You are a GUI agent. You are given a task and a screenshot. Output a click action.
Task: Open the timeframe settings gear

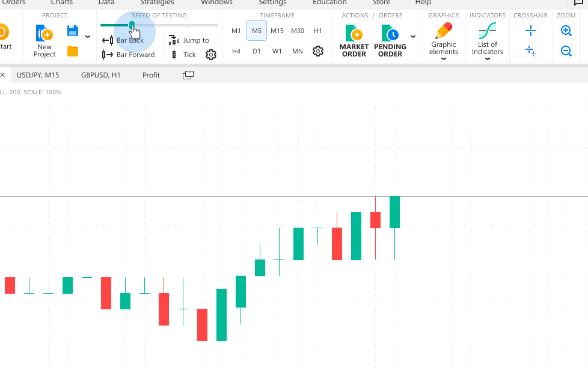(x=318, y=51)
